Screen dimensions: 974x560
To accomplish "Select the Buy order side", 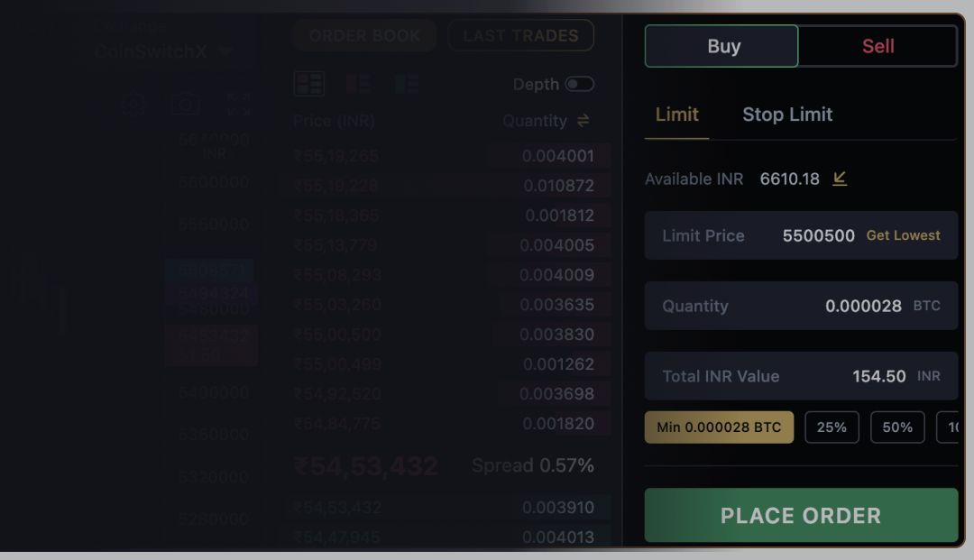I will pos(721,45).
